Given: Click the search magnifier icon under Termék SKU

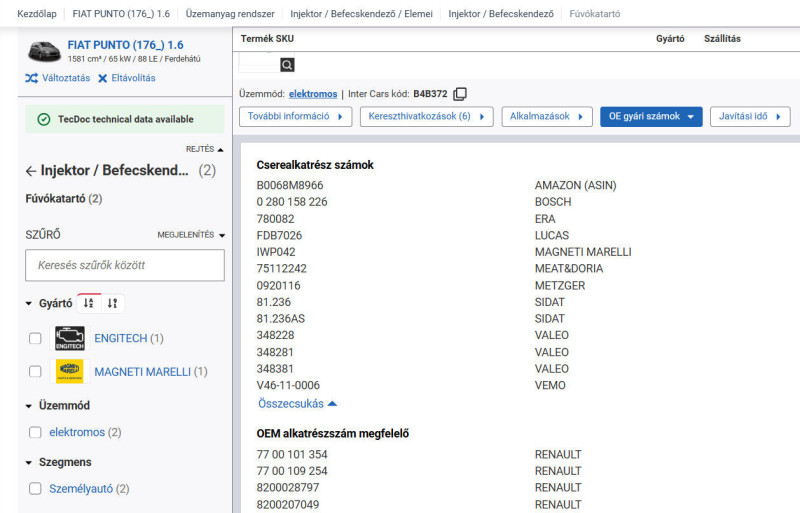Looking at the screenshot, I should pos(287,65).
